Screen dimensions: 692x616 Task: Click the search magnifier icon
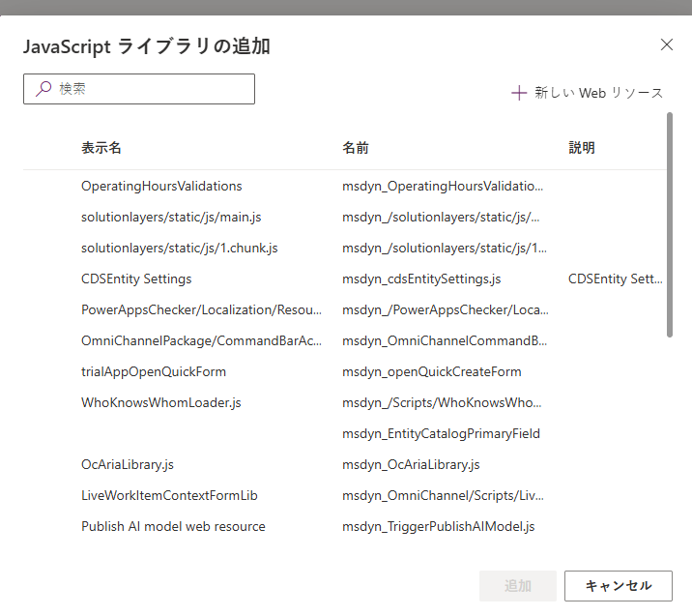click(43, 89)
